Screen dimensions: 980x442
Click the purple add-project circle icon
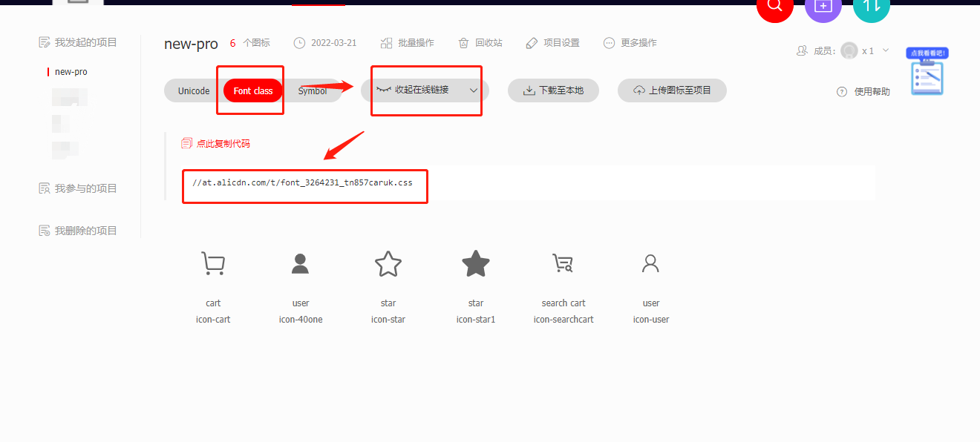pos(823,6)
